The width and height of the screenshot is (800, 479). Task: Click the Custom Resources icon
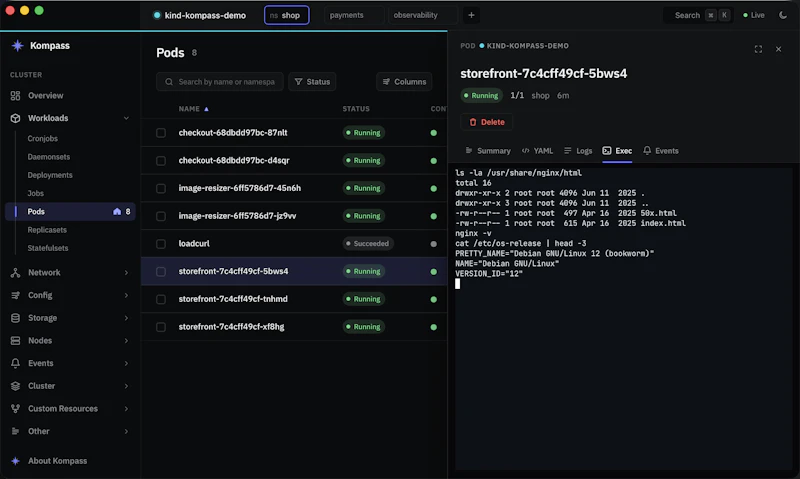coord(15,409)
